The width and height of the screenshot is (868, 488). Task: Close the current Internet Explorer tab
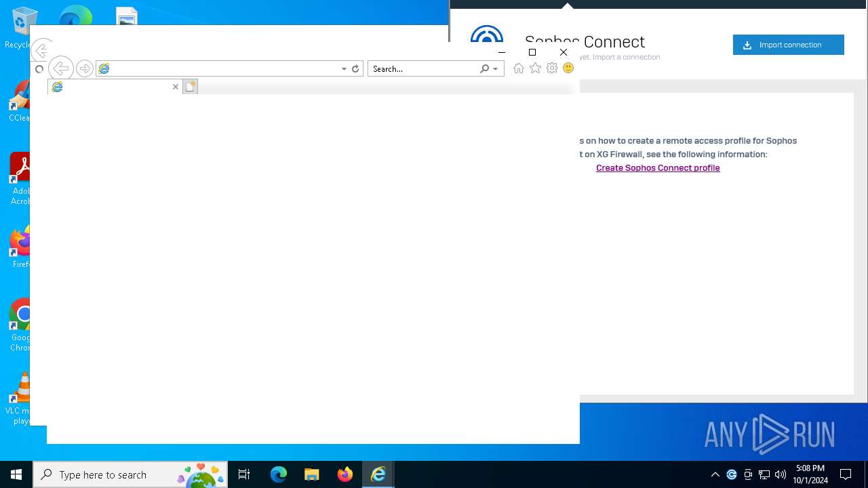176,87
